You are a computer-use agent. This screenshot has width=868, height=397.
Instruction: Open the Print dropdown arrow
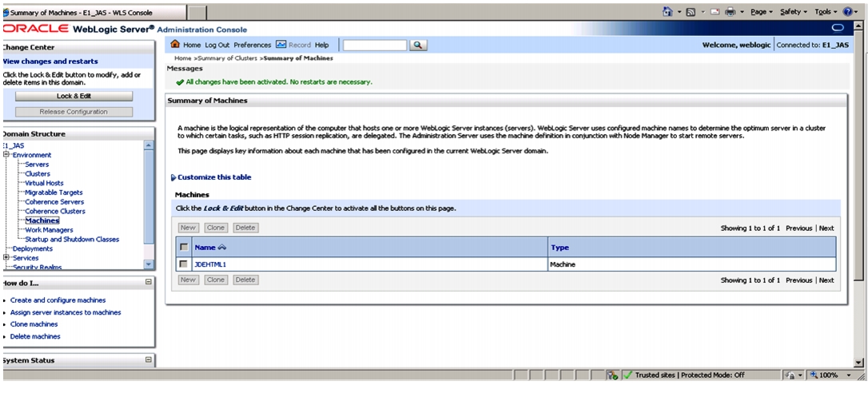coord(742,12)
